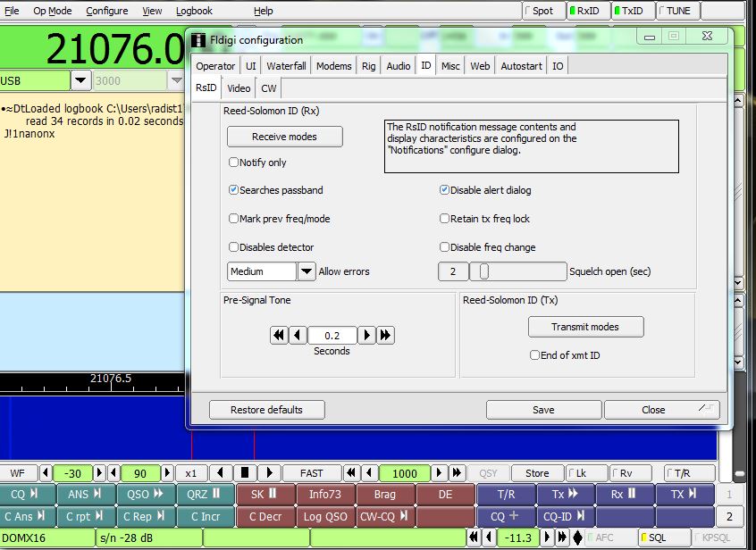Adjust the Squelch open slider
This screenshot has width=756, height=550.
point(485,271)
